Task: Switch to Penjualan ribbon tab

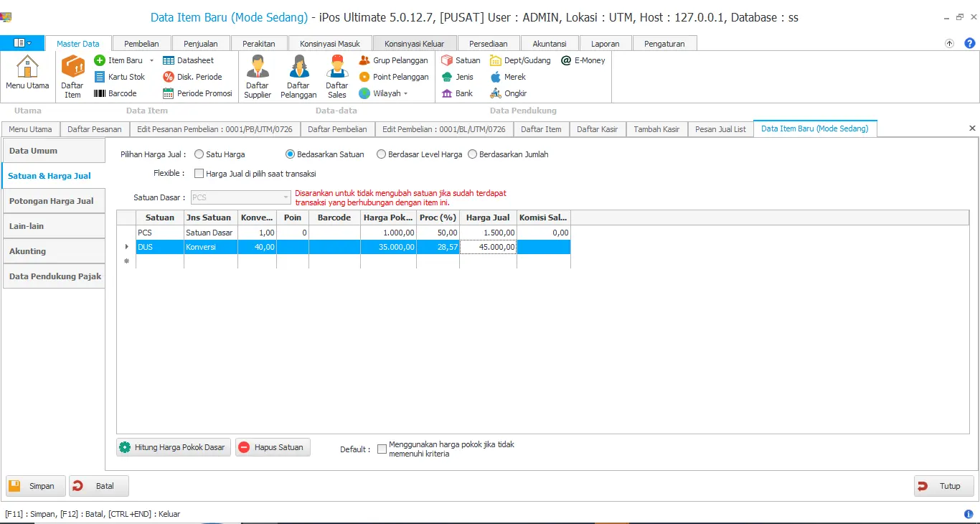Action: click(x=200, y=44)
